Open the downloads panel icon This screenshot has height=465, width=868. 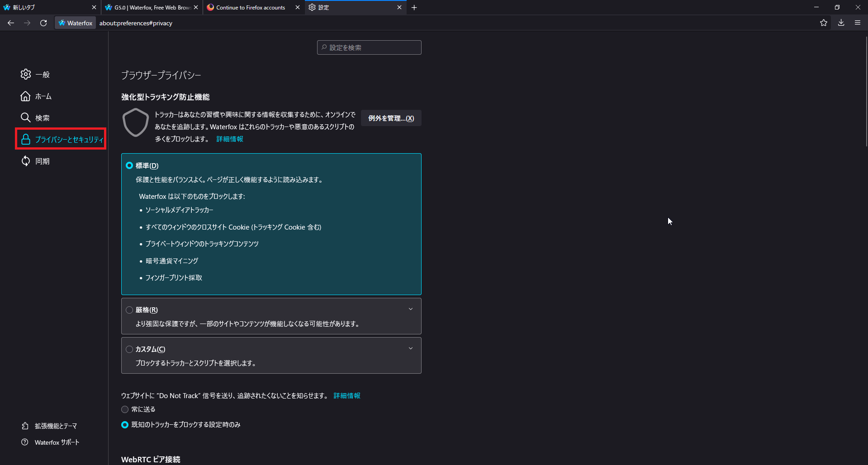tap(841, 23)
